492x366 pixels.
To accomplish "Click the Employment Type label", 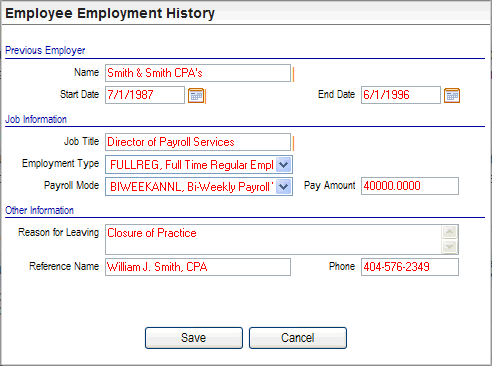I will (60, 164).
